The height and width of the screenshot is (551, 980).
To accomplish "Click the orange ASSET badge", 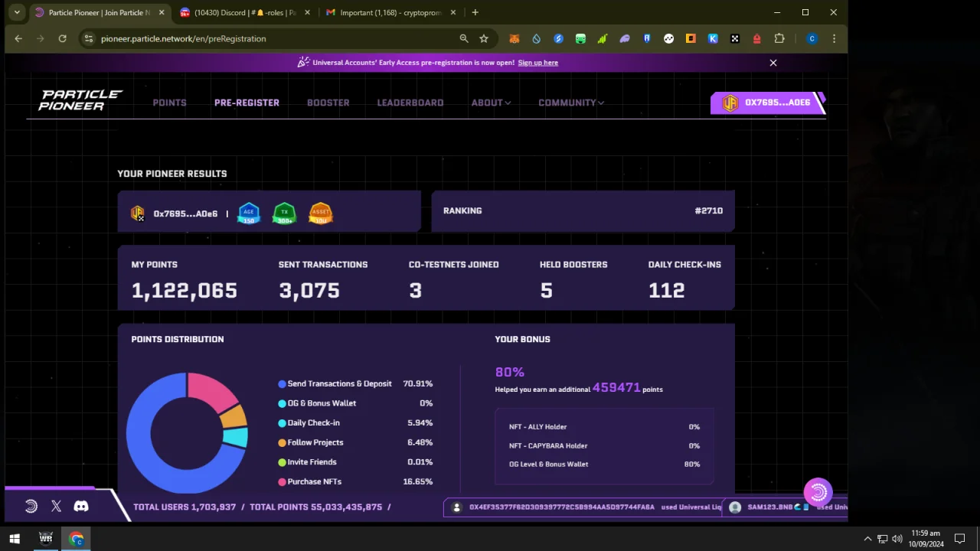I will pyautogui.click(x=320, y=214).
